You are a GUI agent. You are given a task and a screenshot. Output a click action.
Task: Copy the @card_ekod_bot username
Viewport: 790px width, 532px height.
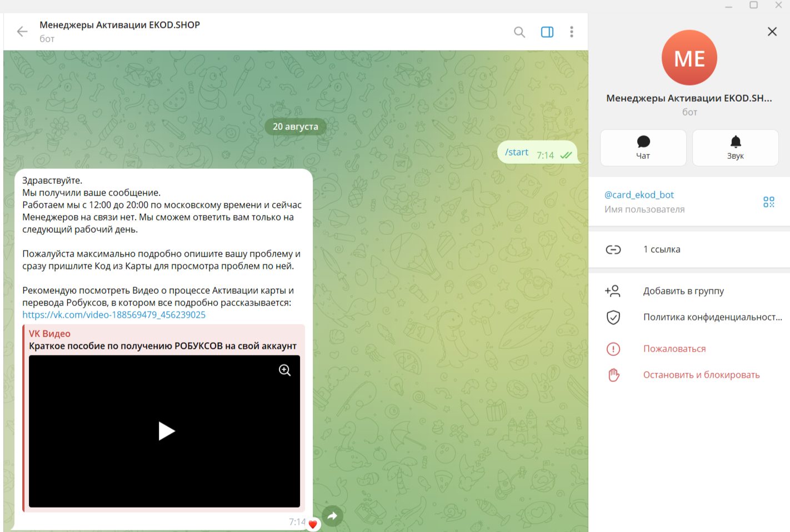(x=639, y=195)
